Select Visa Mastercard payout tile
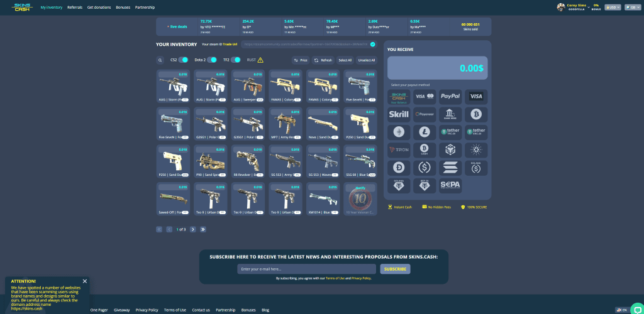This screenshot has width=644, height=314. (x=425, y=97)
